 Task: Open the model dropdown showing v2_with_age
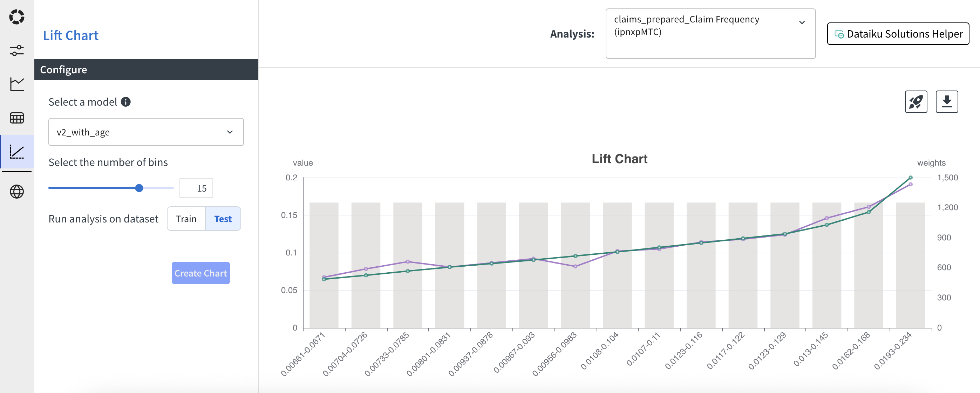[x=146, y=132]
